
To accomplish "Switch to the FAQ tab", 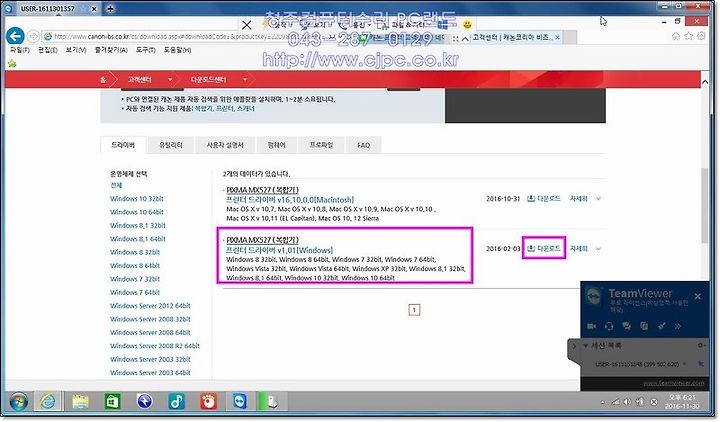I will 363,145.
